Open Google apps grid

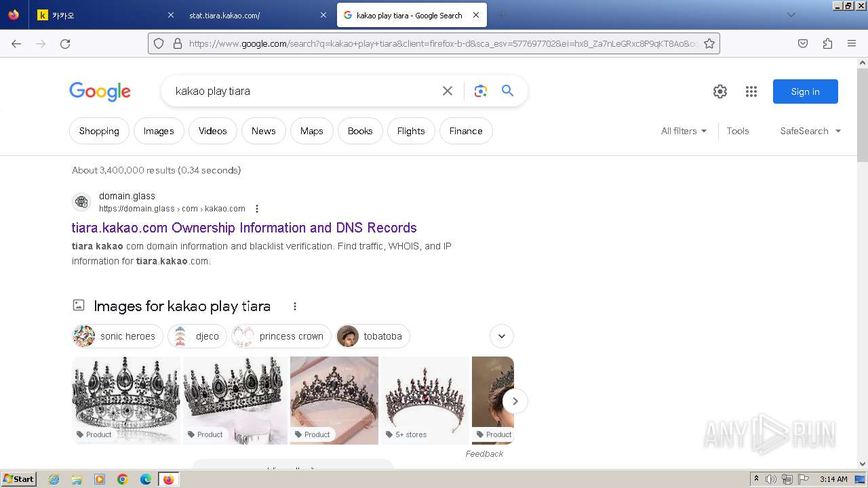coord(751,91)
